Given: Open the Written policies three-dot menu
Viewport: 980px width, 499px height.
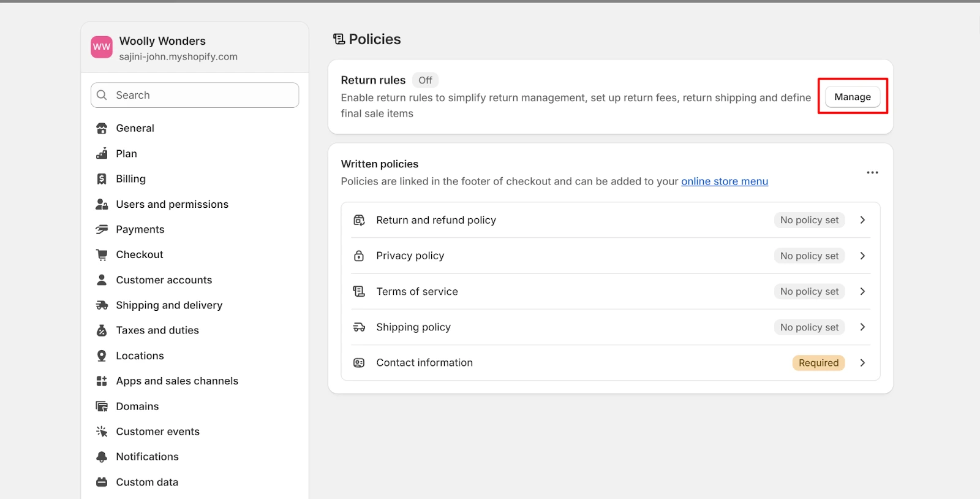Looking at the screenshot, I should [x=872, y=173].
